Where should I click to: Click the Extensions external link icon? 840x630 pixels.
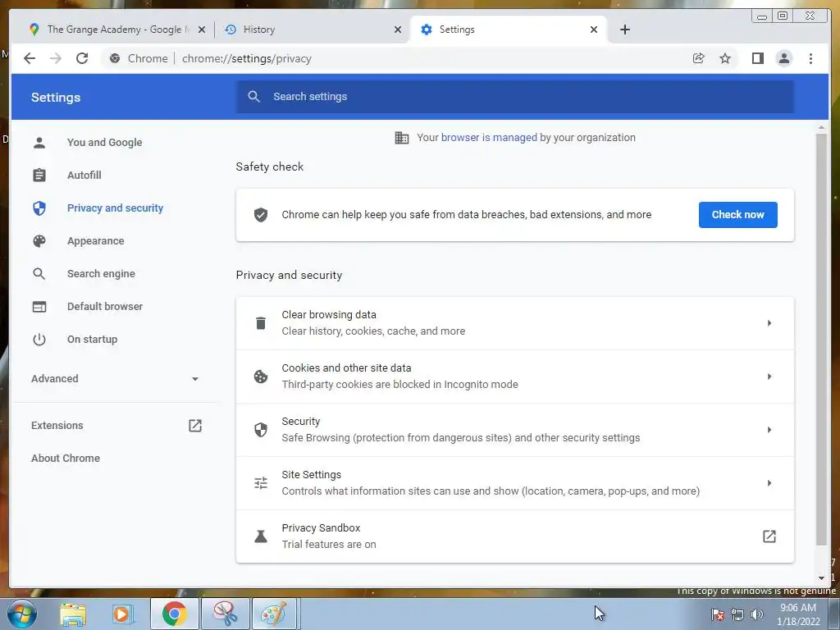coord(195,426)
